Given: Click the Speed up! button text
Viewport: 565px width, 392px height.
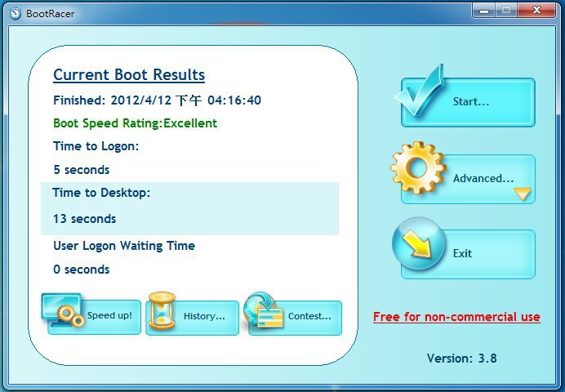Looking at the screenshot, I should pos(109,315).
